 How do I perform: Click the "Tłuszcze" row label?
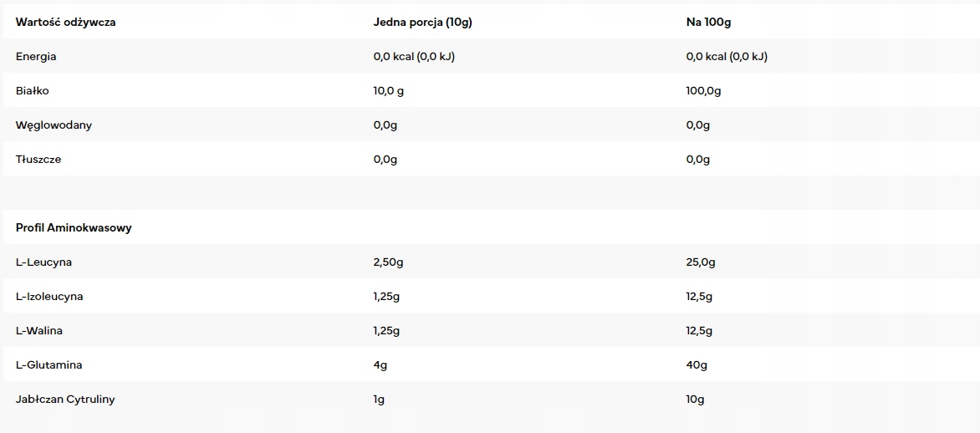pyautogui.click(x=38, y=160)
